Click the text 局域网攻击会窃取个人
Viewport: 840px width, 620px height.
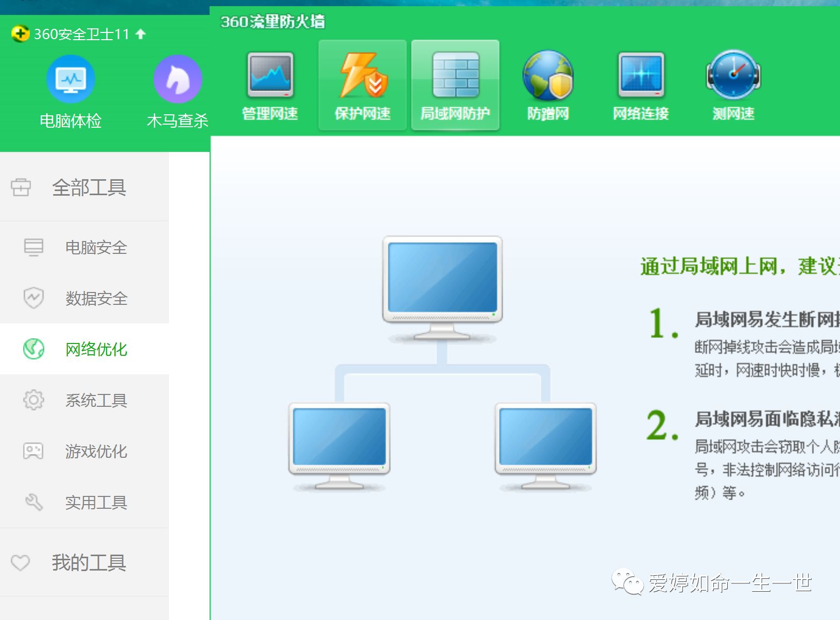767,446
